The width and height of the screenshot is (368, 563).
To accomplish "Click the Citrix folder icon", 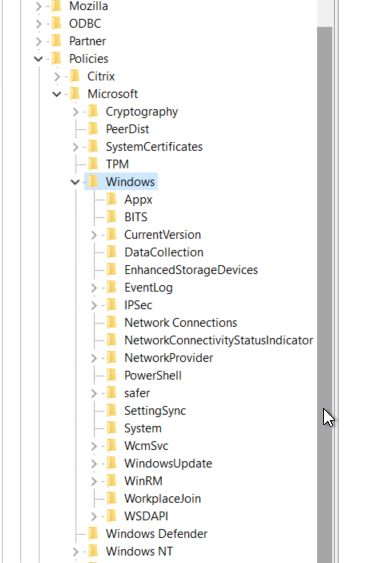I will click(x=75, y=76).
